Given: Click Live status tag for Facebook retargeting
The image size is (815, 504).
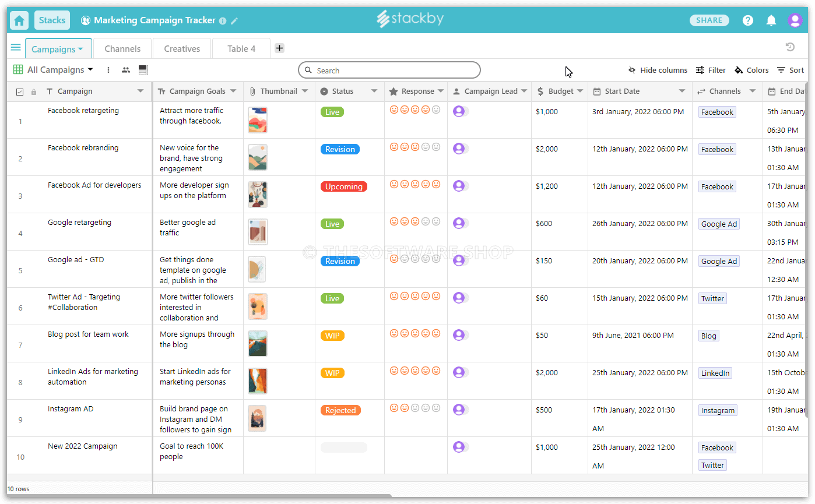Looking at the screenshot, I should pos(332,112).
